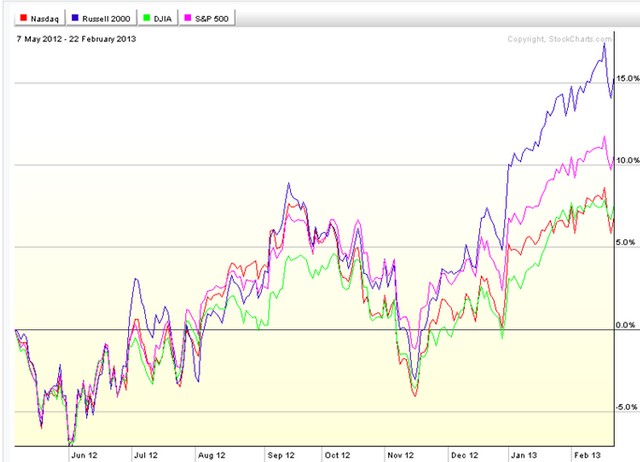640x462 pixels.
Task: Click the red Nasdaq color swatch
Action: pos(23,18)
